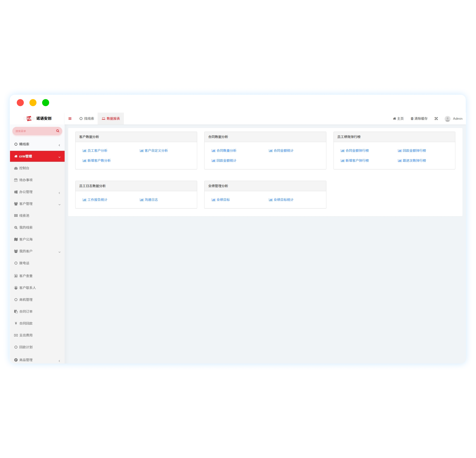Click the fullscreen expand icon

pyautogui.click(x=436, y=119)
